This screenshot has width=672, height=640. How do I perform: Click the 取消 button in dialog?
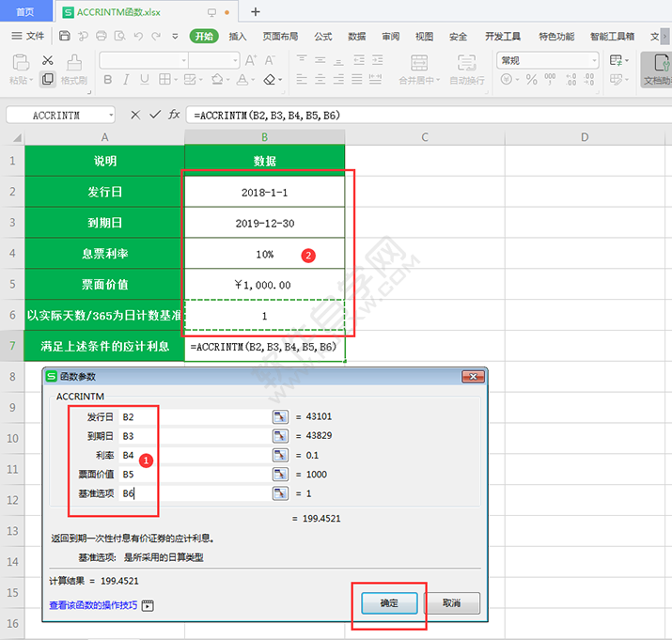[x=452, y=603]
